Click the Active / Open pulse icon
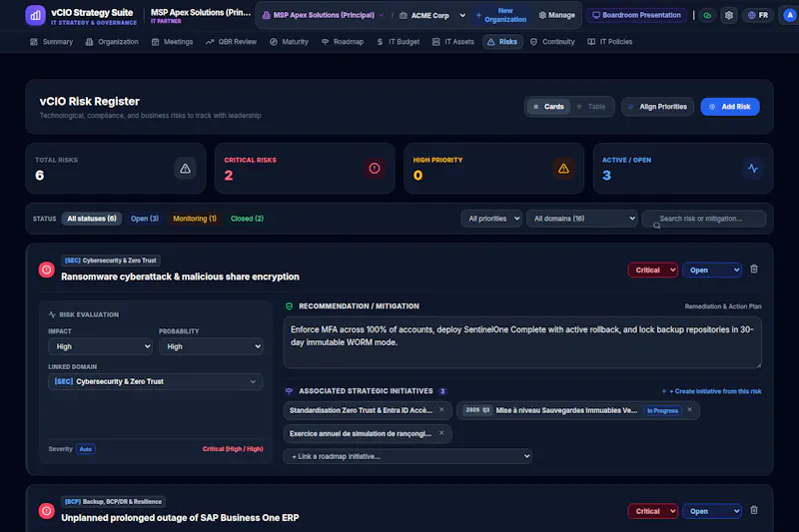This screenshot has width=799, height=532. (x=753, y=169)
